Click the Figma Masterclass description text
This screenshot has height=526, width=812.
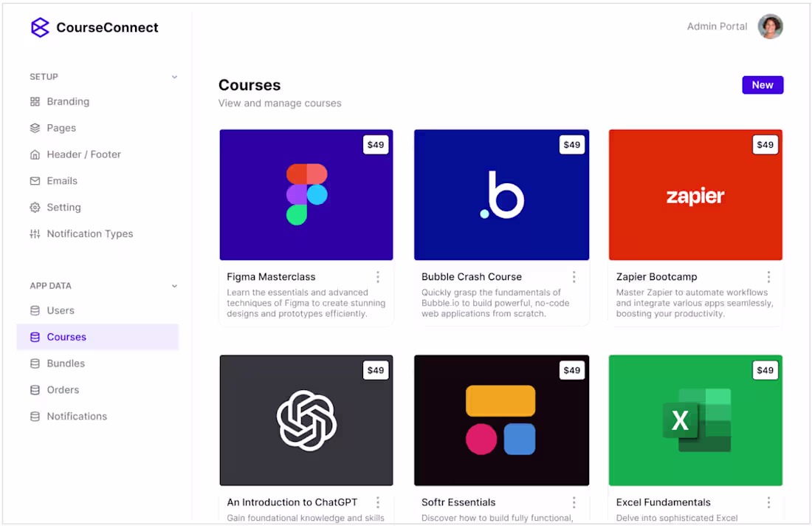click(306, 303)
